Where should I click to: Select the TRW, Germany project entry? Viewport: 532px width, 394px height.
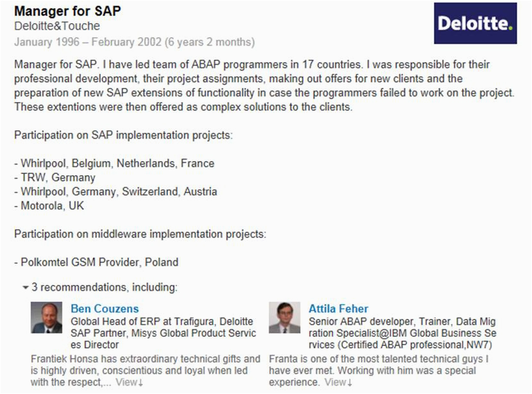(54, 177)
